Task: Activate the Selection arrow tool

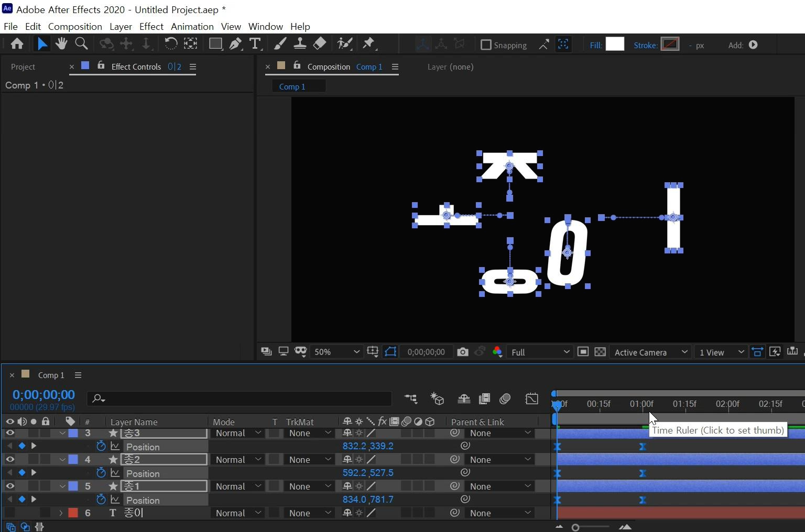Action: tap(42, 44)
